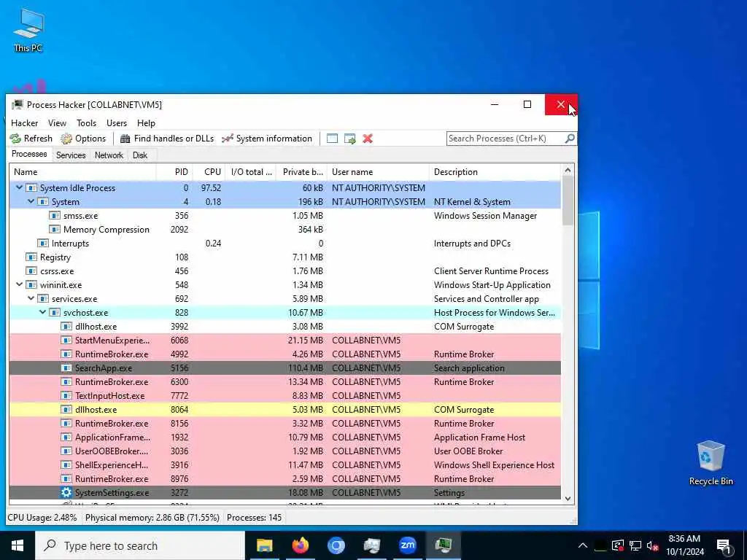Click find window and thread icon
Screen dimensions: 747x560
[x=349, y=139]
